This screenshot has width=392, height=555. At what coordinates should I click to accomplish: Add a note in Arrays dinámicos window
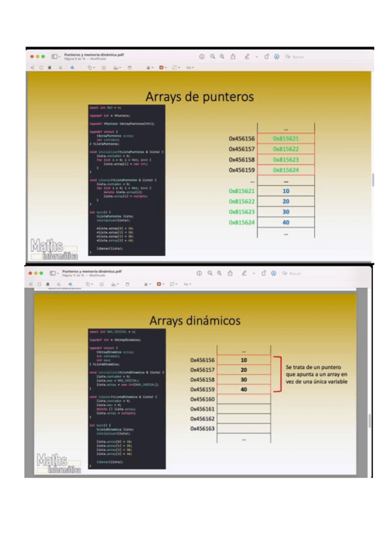[128, 284]
